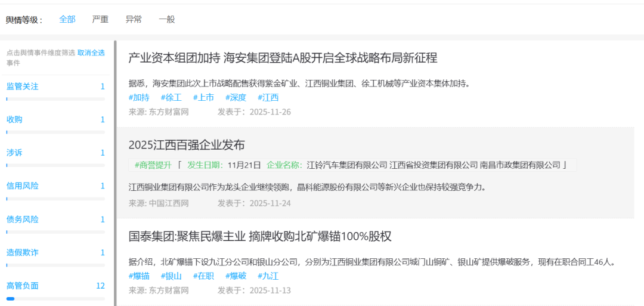Screen dimensions: 644x306
Task: Click the 舆情等级 label
Action: tap(24, 20)
